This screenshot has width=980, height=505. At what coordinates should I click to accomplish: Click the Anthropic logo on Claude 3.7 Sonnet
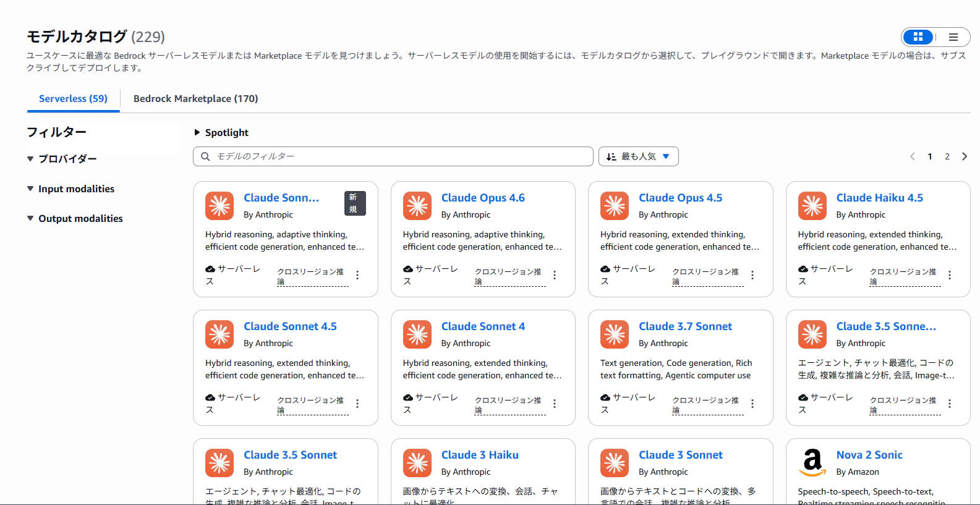[x=615, y=334]
